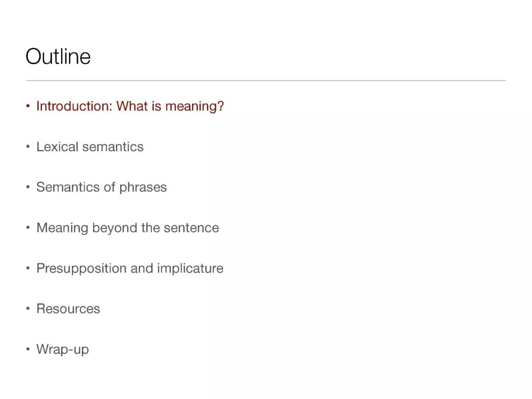
Task: Select the red "Introduction: What is meaning?" item
Action: pos(130,106)
